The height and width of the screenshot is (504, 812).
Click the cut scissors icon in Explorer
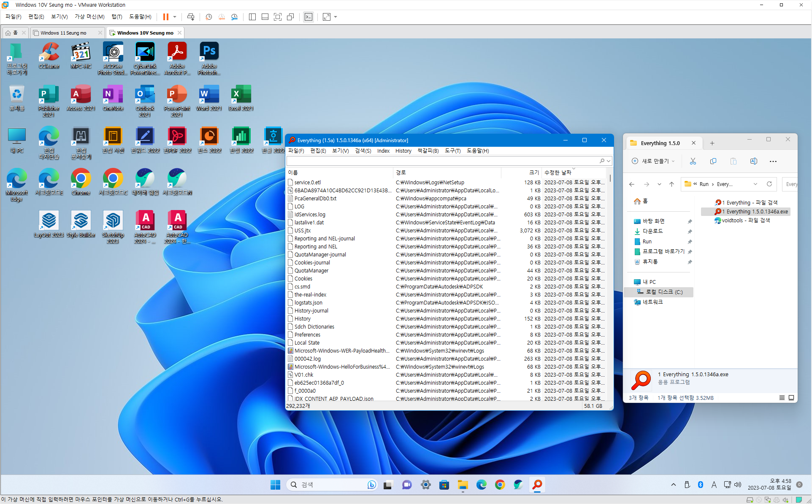[693, 161]
